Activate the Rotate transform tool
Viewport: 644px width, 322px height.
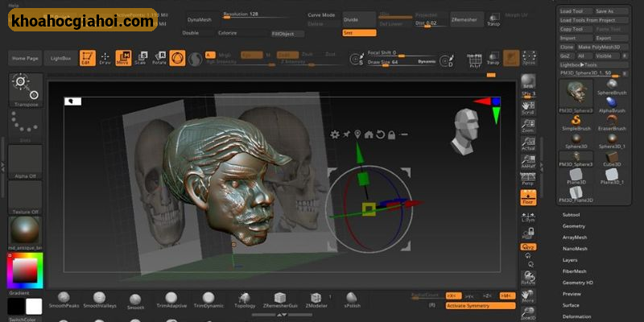coord(159,58)
